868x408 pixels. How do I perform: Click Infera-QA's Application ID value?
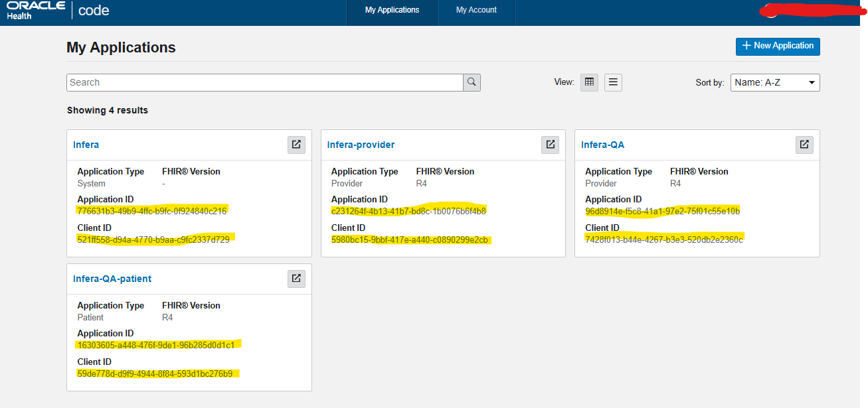(662, 211)
